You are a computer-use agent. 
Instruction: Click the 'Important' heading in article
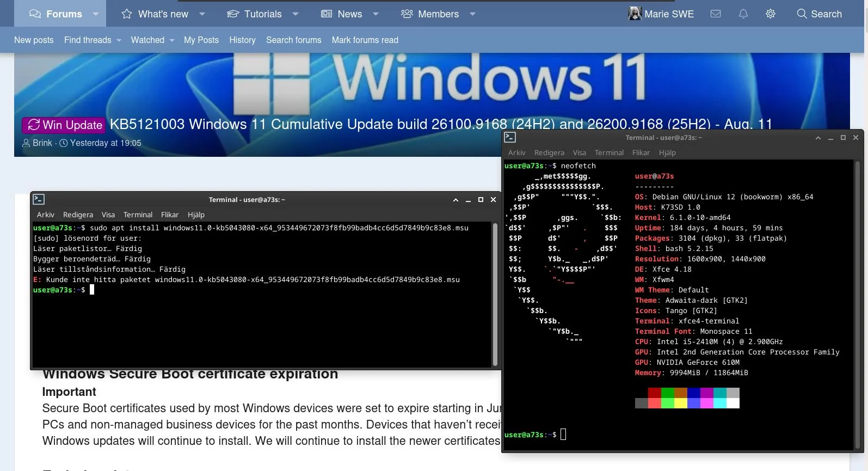click(69, 392)
